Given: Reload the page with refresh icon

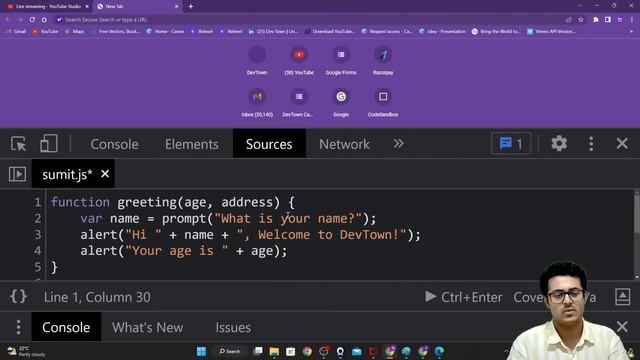Looking at the screenshot, I should (x=32, y=20).
